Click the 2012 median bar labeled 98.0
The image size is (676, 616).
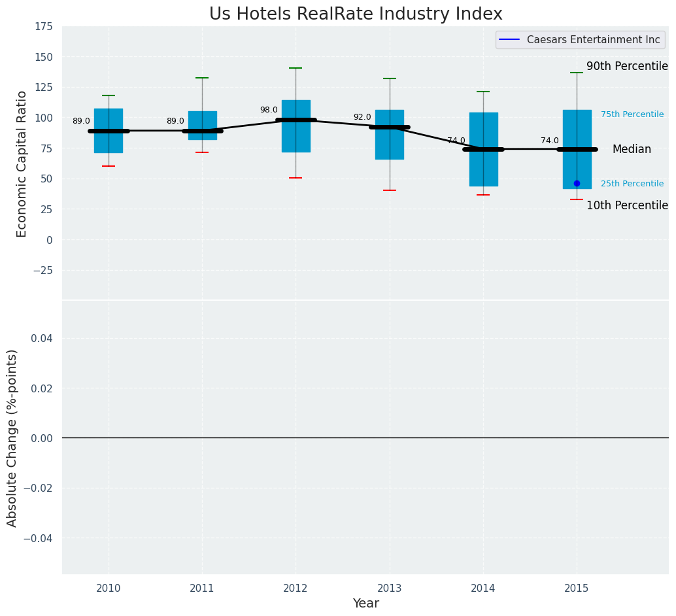tap(296, 120)
